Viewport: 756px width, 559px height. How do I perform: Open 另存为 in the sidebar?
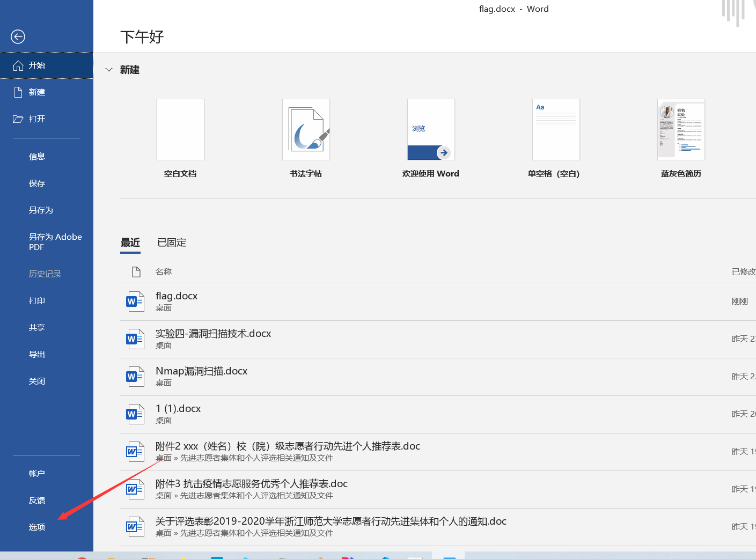pyautogui.click(x=41, y=210)
